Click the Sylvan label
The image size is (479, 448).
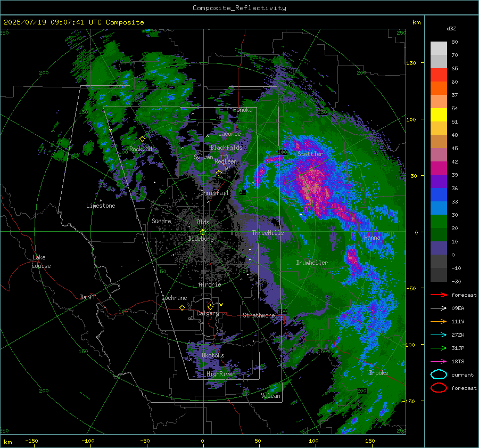point(203,157)
